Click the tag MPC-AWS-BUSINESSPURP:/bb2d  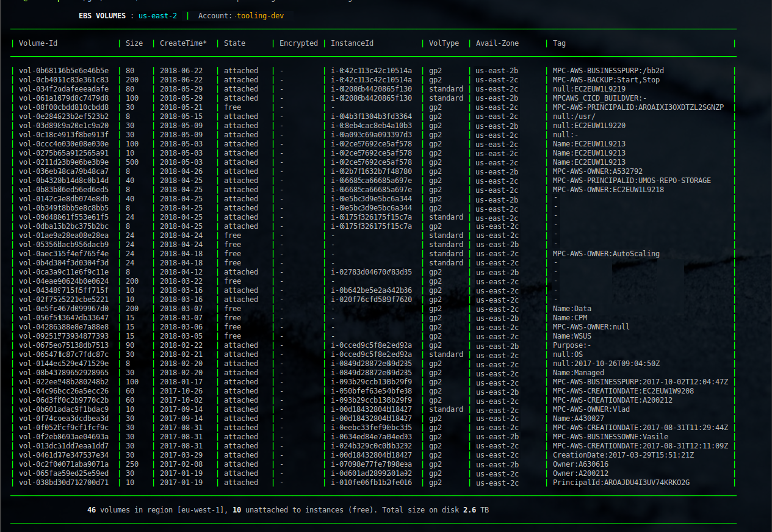(608, 71)
